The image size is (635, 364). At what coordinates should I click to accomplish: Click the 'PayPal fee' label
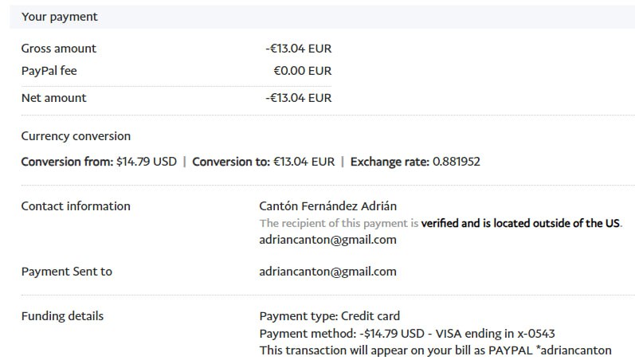point(49,71)
